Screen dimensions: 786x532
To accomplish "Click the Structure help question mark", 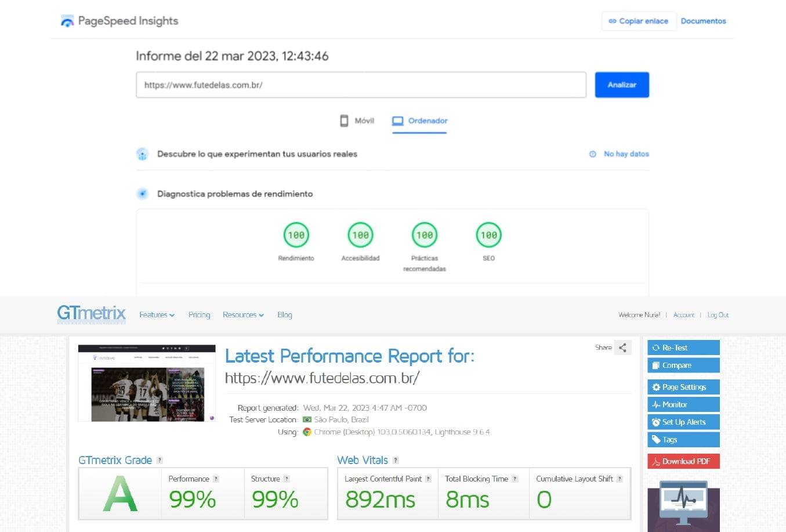I will (x=287, y=479).
